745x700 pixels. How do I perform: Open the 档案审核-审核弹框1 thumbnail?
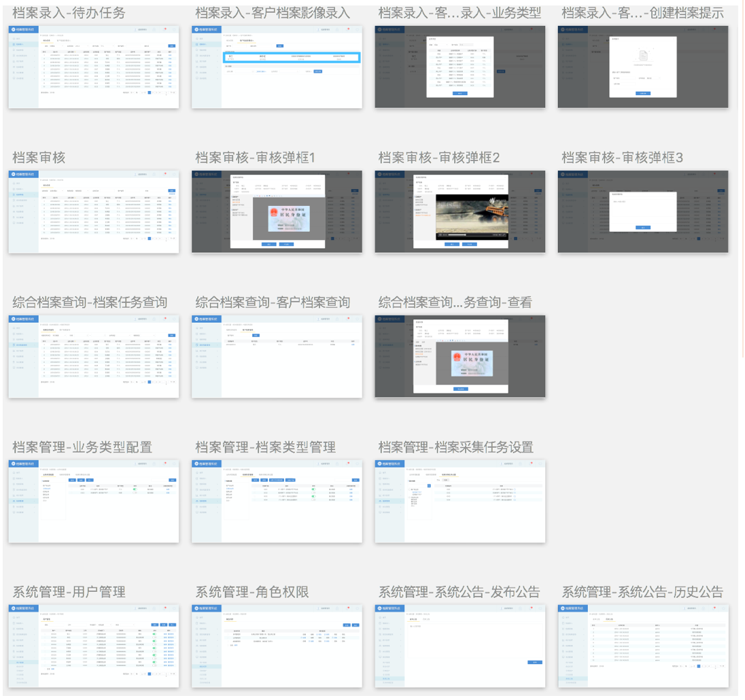click(277, 212)
